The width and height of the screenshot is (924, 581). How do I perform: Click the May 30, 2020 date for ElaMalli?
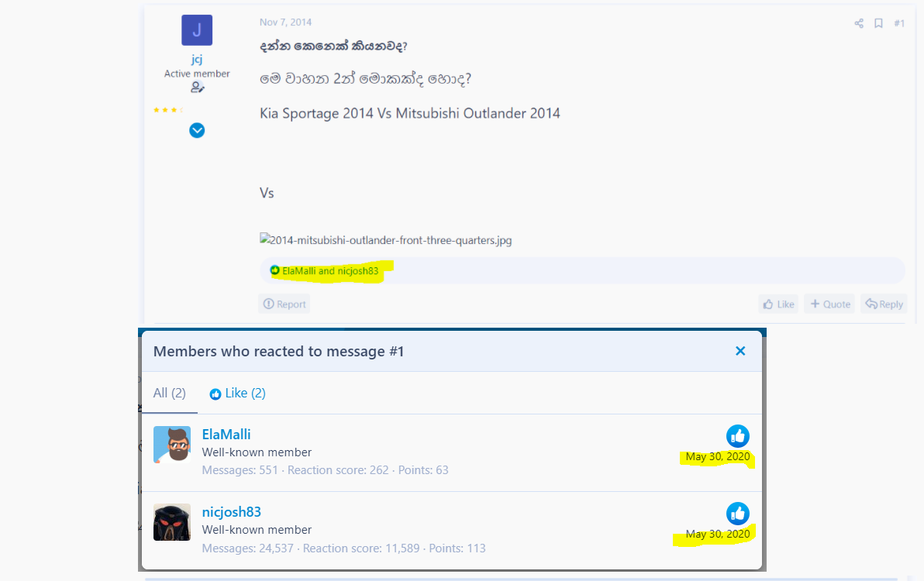coord(717,456)
